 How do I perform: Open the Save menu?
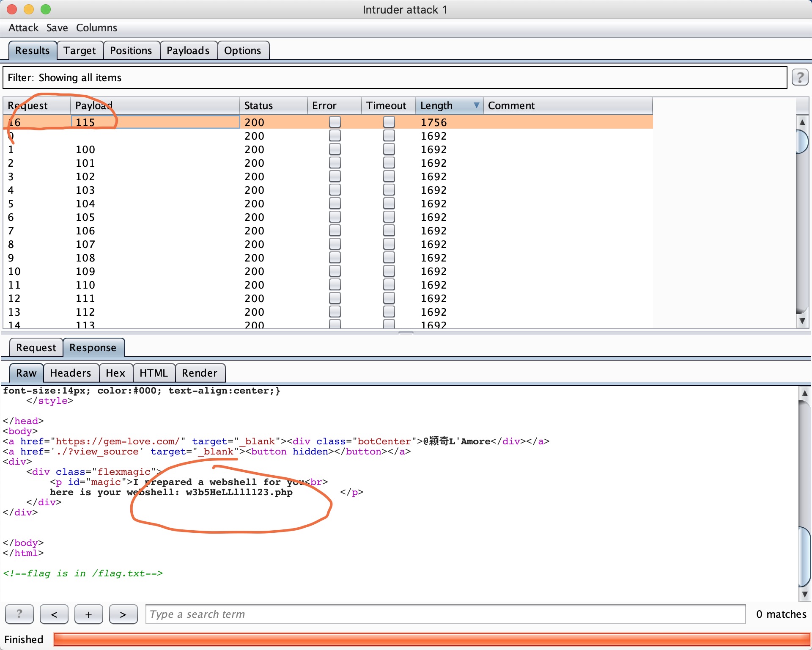pos(57,28)
